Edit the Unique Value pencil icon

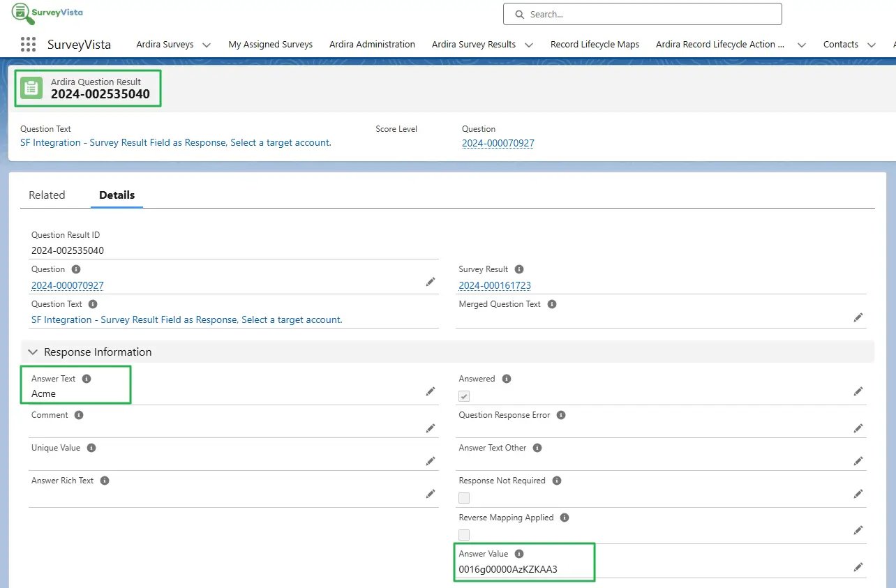tap(431, 461)
